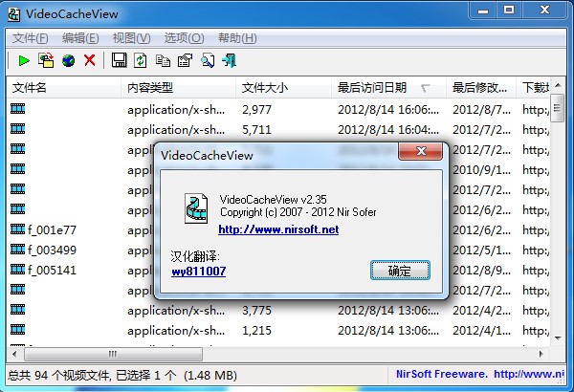The height and width of the screenshot is (392, 574).
Task: Sort by 最后修改 column header
Action: (x=481, y=88)
